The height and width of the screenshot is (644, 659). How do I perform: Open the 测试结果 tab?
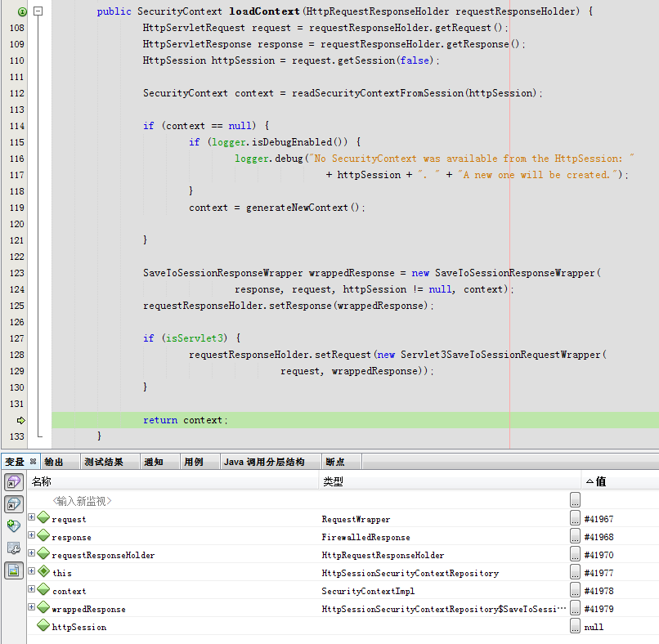[104, 462]
